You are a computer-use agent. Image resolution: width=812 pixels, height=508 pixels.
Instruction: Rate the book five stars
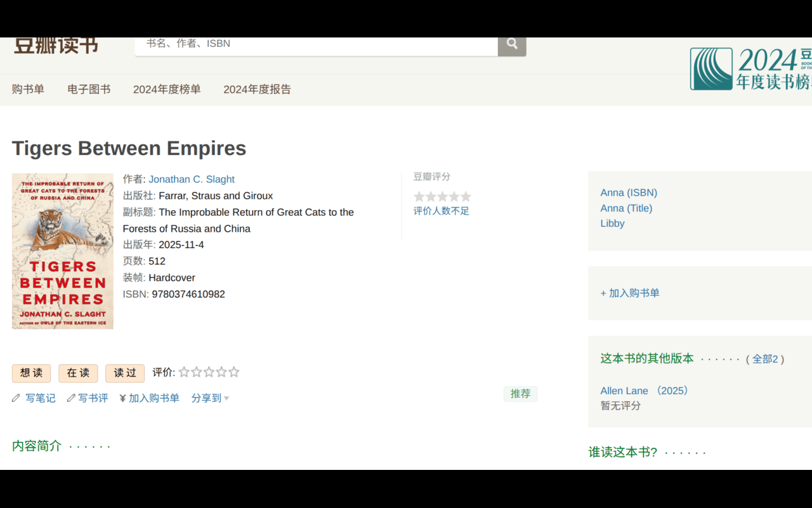point(234,372)
